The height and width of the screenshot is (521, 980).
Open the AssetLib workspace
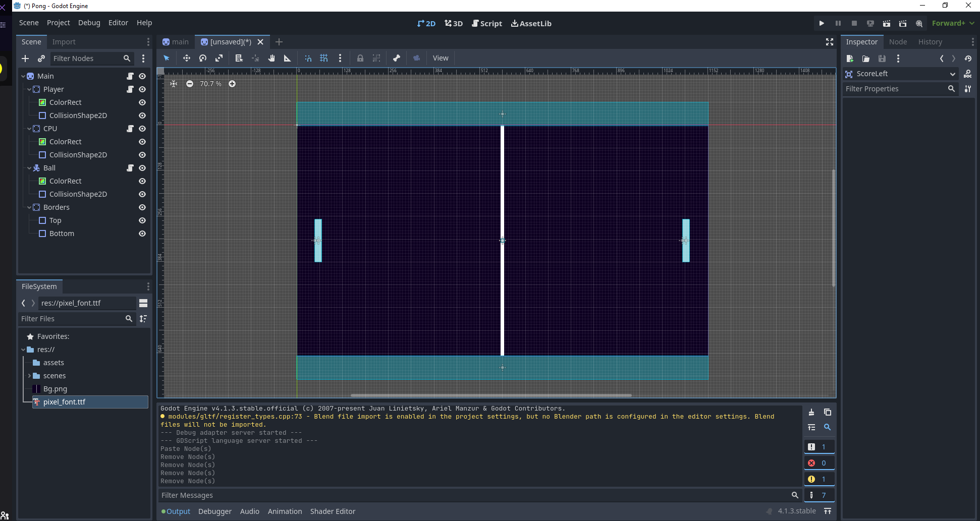(x=531, y=23)
